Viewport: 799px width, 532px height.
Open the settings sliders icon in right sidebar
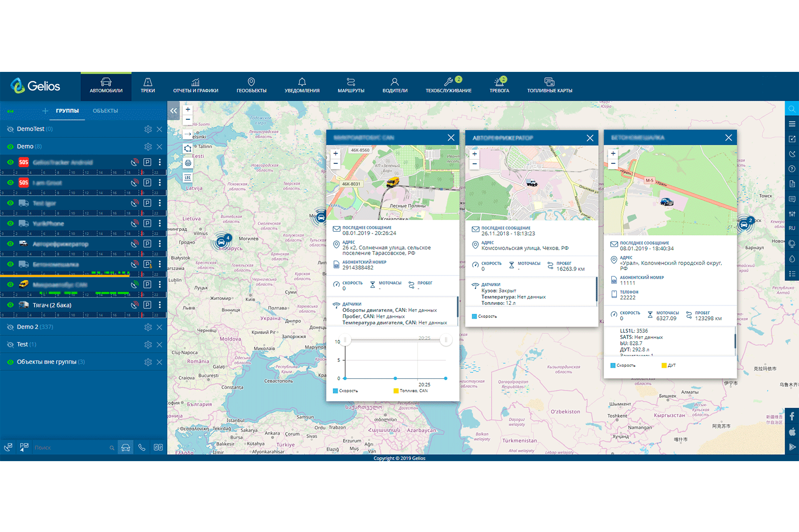pyautogui.click(x=792, y=214)
